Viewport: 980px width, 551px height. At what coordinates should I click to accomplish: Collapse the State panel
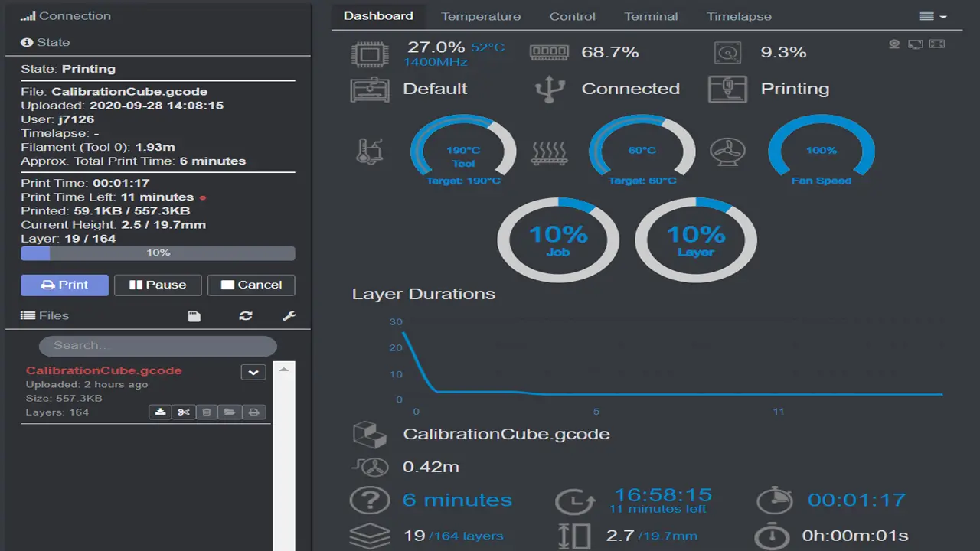45,42
